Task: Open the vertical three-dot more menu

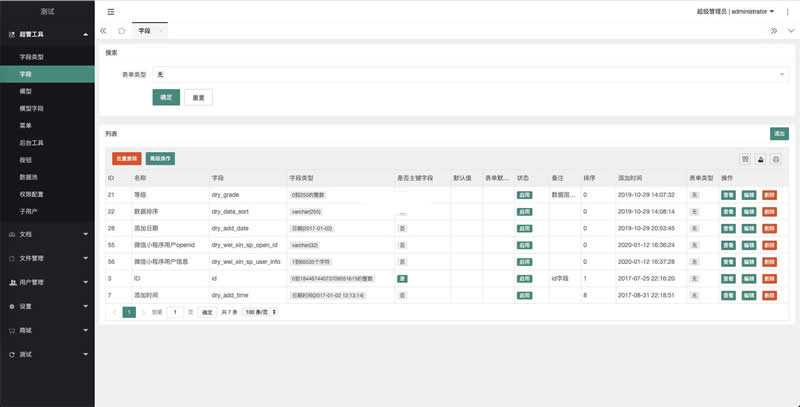Action: click(787, 12)
